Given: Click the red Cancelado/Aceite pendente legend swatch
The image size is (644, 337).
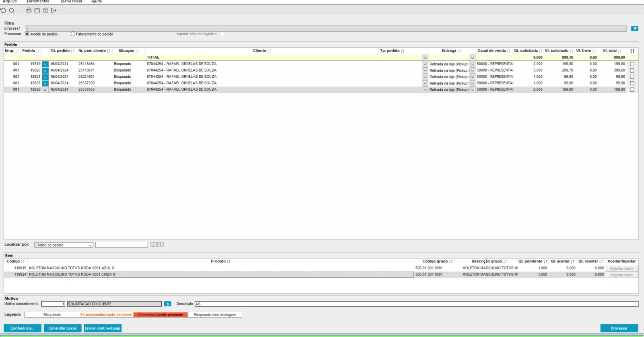Looking at the screenshot, I should point(160,315).
